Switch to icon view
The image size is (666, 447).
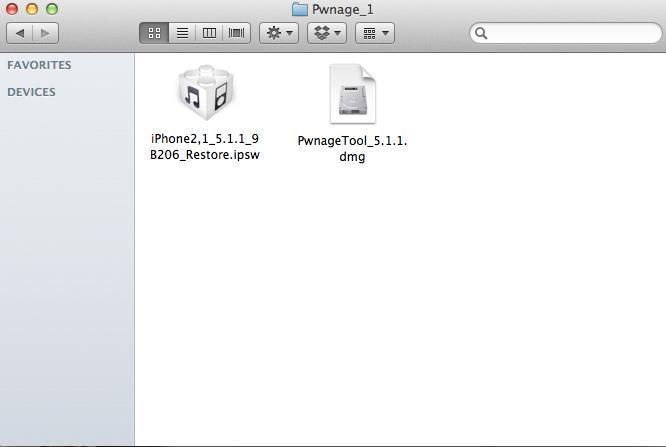coord(154,33)
